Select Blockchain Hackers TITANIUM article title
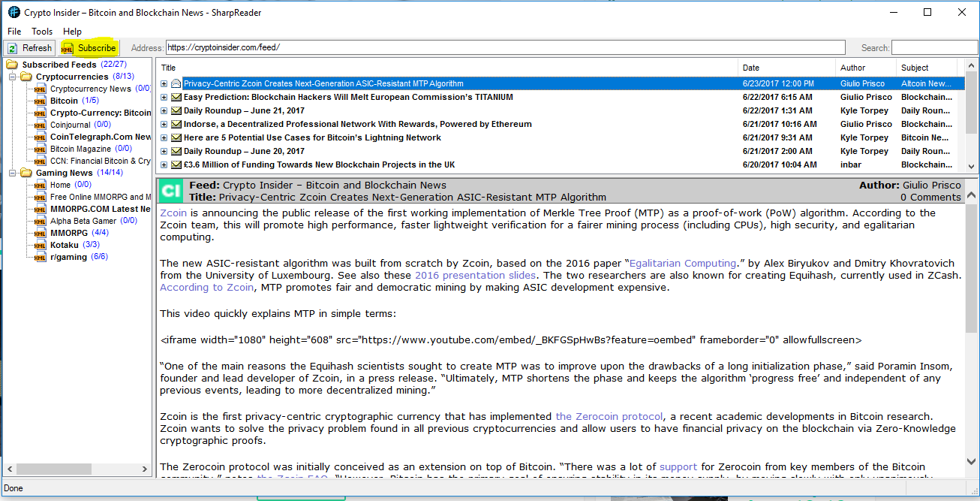This screenshot has width=980, height=501. pos(348,97)
